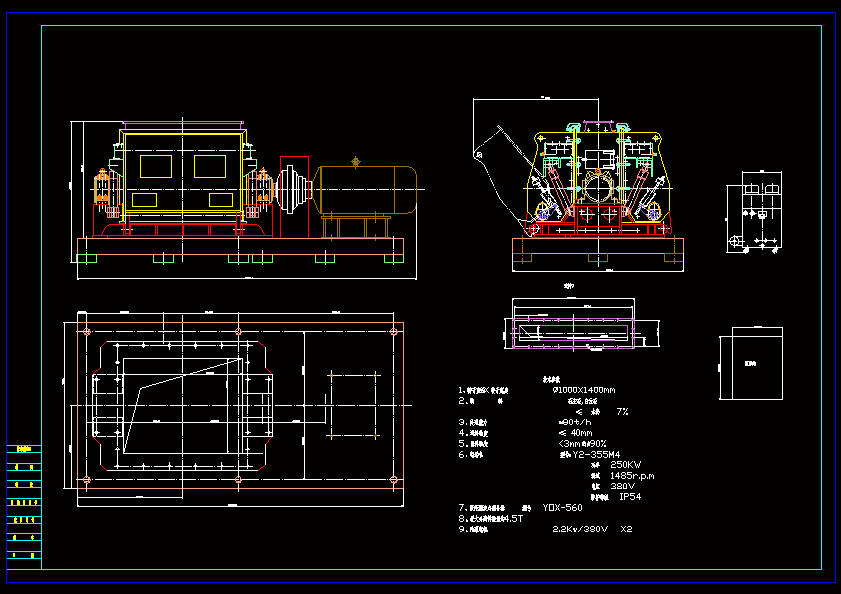Click the 250KW power rating text

625,465
